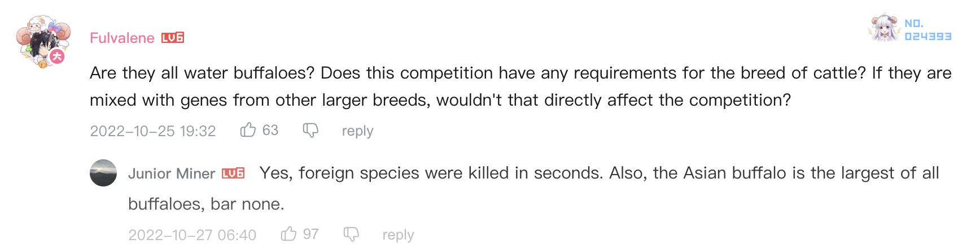Click the 97 like count

[x=310, y=234]
